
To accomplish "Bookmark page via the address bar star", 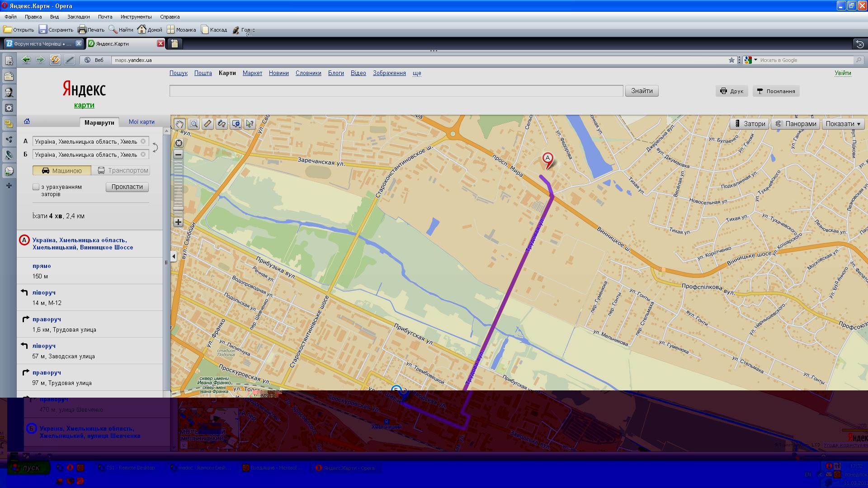I will pyautogui.click(x=731, y=60).
